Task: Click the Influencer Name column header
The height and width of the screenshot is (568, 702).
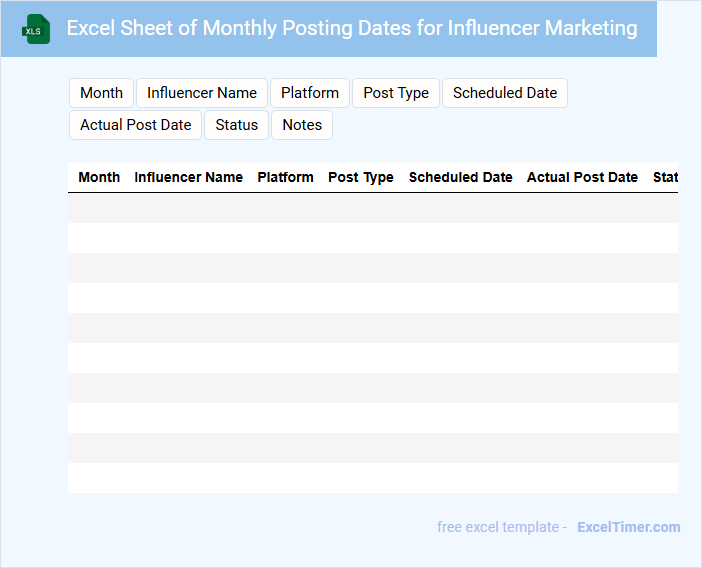Action: tap(188, 177)
